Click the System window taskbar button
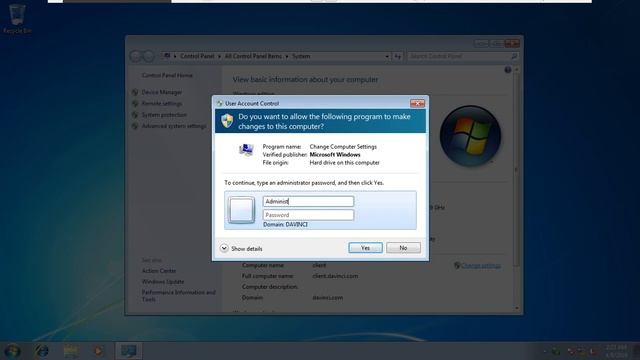This screenshot has height=360, width=640. click(x=129, y=351)
